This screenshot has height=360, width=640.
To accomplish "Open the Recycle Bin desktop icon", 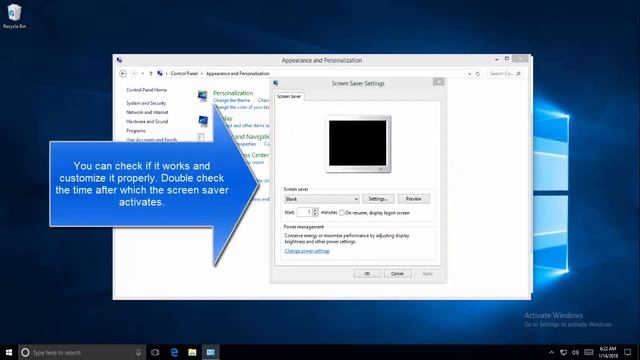I will point(14,16).
